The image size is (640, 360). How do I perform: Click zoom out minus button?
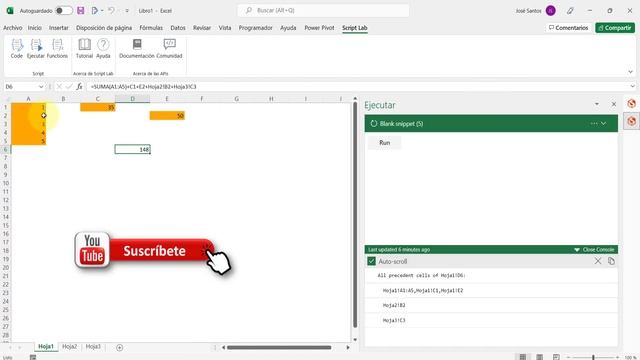coord(568,358)
